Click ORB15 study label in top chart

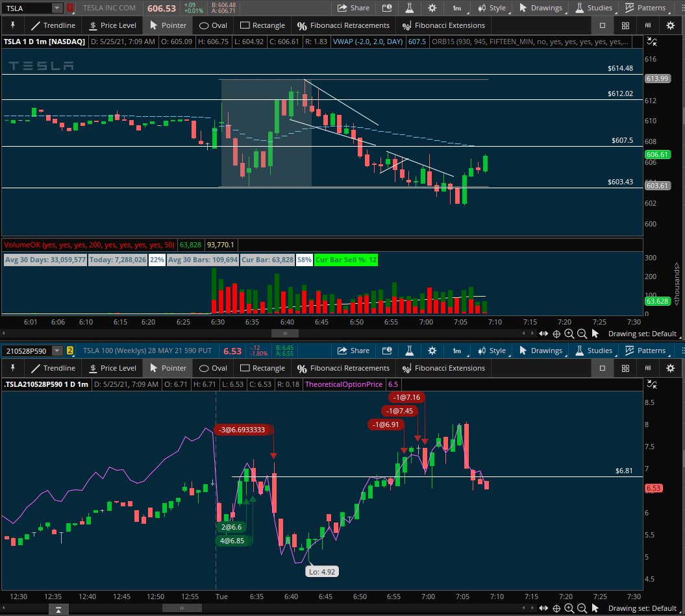pyautogui.click(x=529, y=42)
